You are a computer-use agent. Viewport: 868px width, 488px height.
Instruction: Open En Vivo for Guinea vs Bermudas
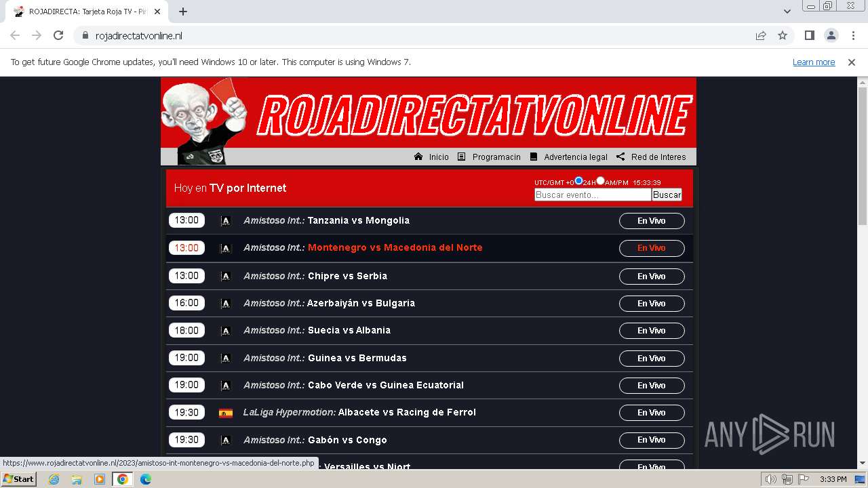click(x=652, y=359)
